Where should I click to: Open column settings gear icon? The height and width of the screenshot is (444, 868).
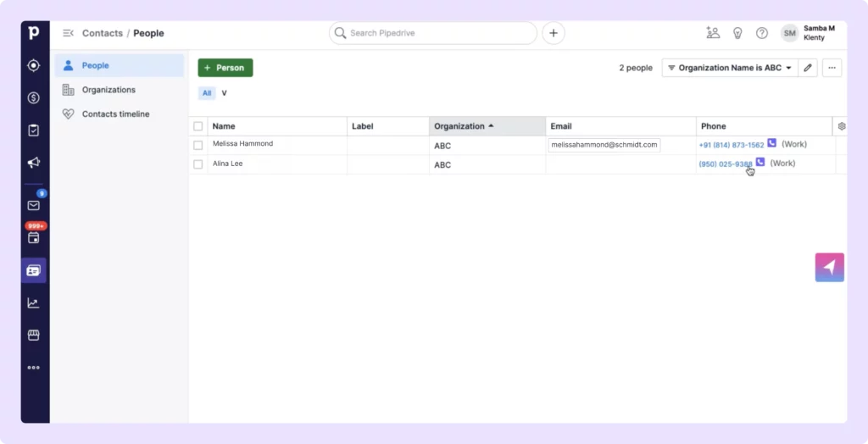(842, 126)
